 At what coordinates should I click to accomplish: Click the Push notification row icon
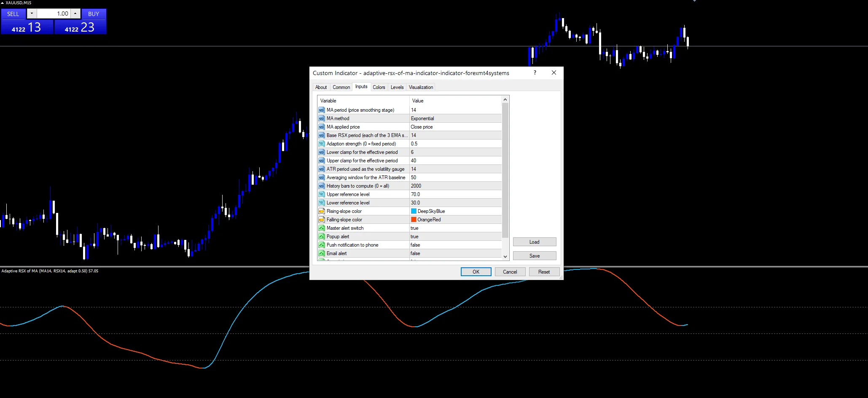[321, 245]
